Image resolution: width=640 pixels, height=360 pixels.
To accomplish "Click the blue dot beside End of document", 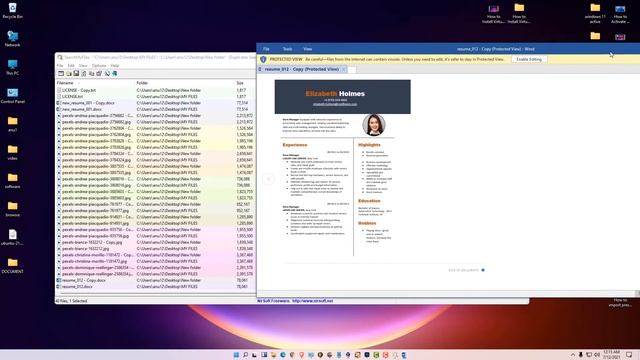I will (483, 270).
